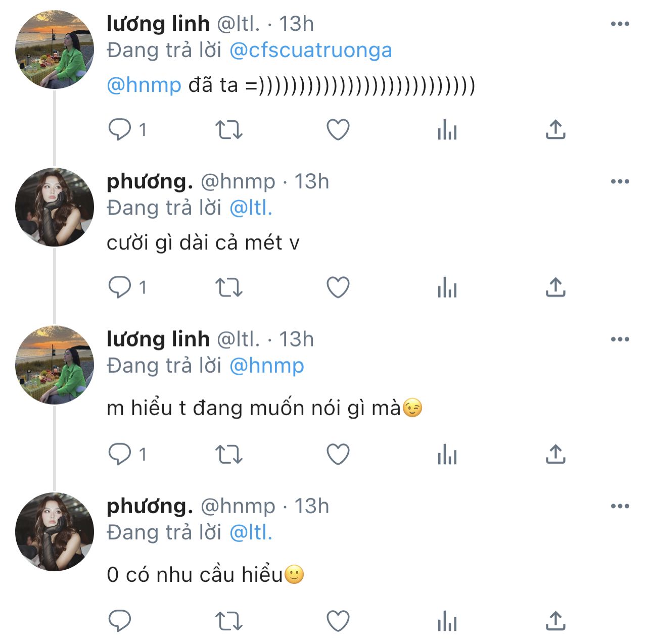Retweet the '0 có nhu cầu hiểu' tweet
The height and width of the screenshot is (644, 652).
(229, 621)
